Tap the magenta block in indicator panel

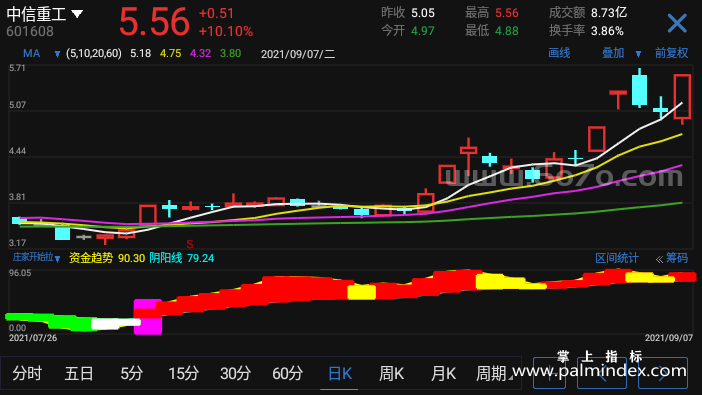[148, 317]
